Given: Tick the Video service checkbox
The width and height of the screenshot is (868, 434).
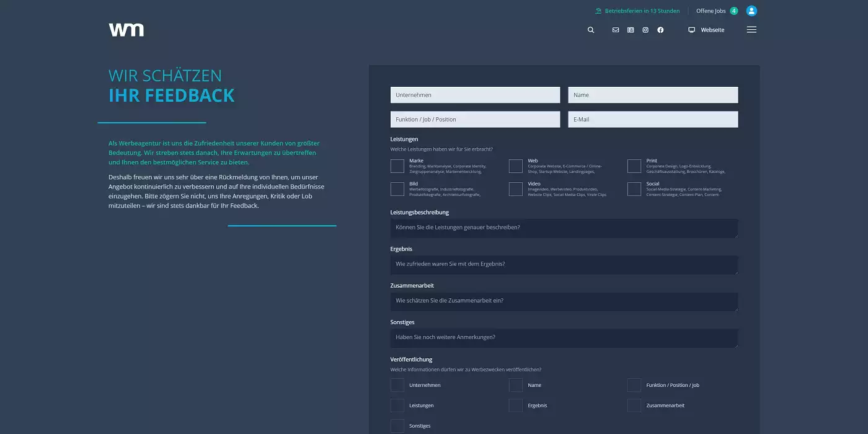Looking at the screenshot, I should (516, 189).
